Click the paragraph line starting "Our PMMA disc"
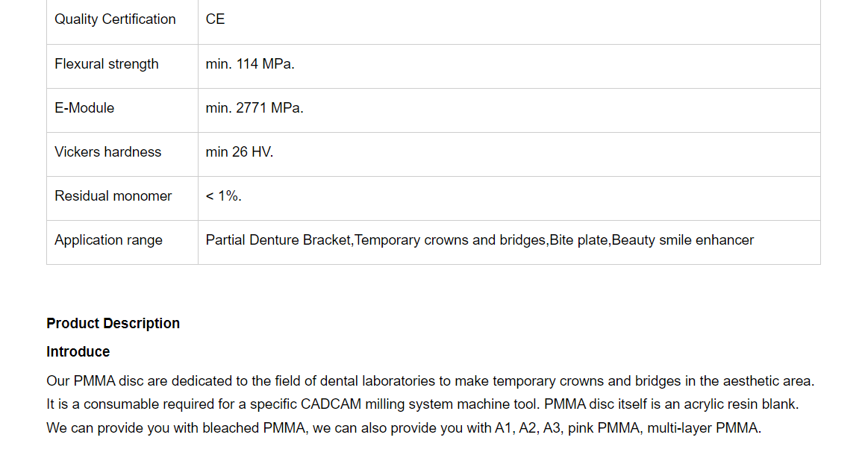868x461 pixels. tap(430, 381)
